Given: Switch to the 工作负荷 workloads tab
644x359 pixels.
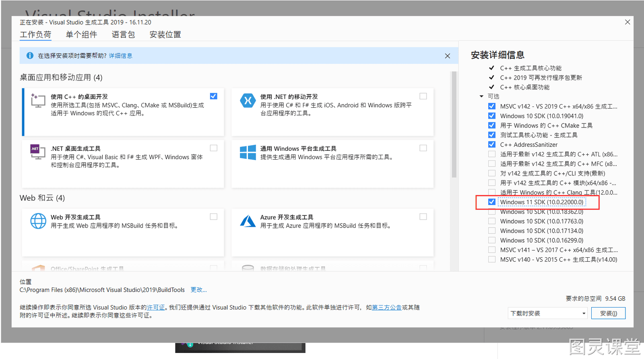Looking at the screenshot, I should click(36, 35).
